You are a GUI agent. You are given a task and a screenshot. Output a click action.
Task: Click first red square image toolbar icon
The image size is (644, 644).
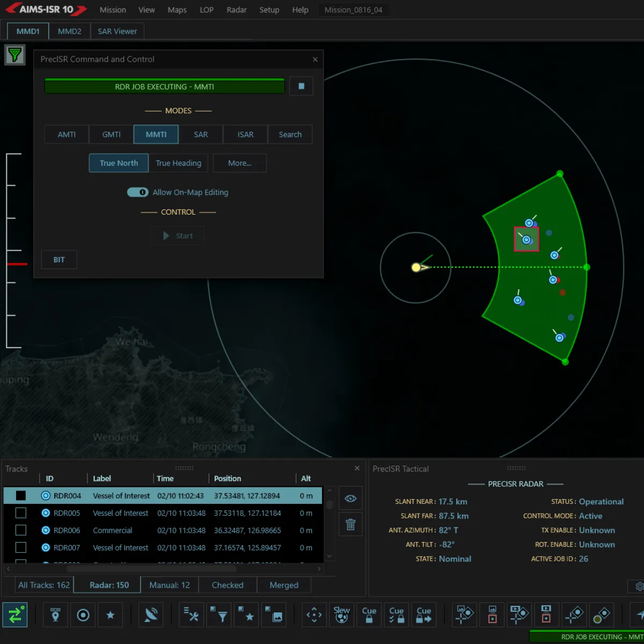(492, 615)
